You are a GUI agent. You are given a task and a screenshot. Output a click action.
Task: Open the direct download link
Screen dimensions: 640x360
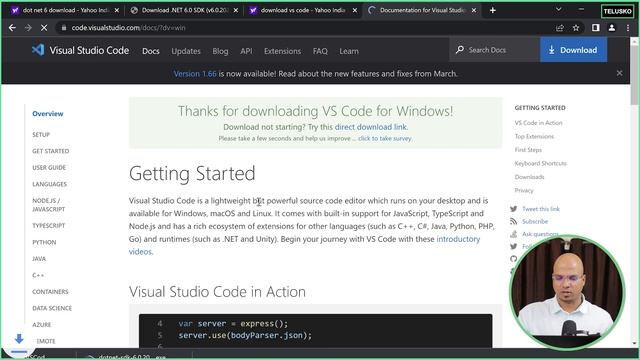371,127
